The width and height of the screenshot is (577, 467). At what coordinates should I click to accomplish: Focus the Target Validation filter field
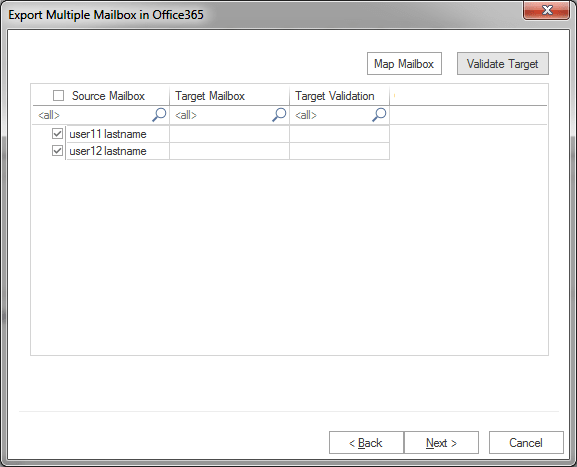(x=332, y=115)
